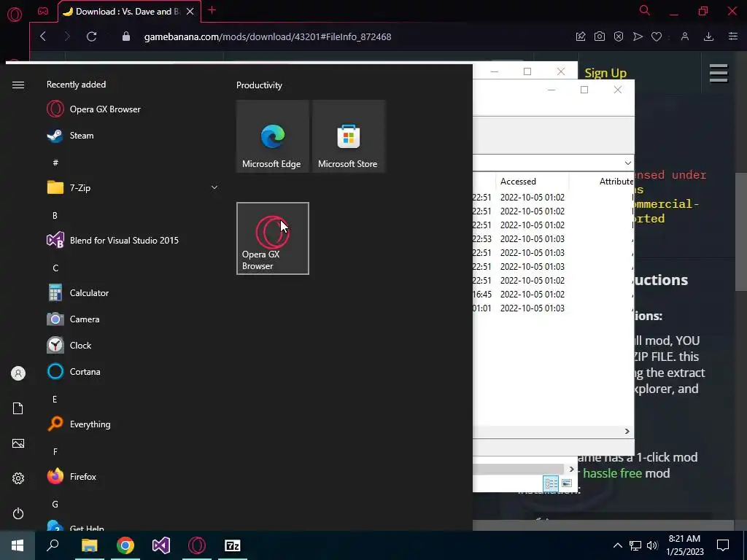Expand the 7-Zip folder chevron
This screenshot has height=560, width=747.
click(214, 187)
